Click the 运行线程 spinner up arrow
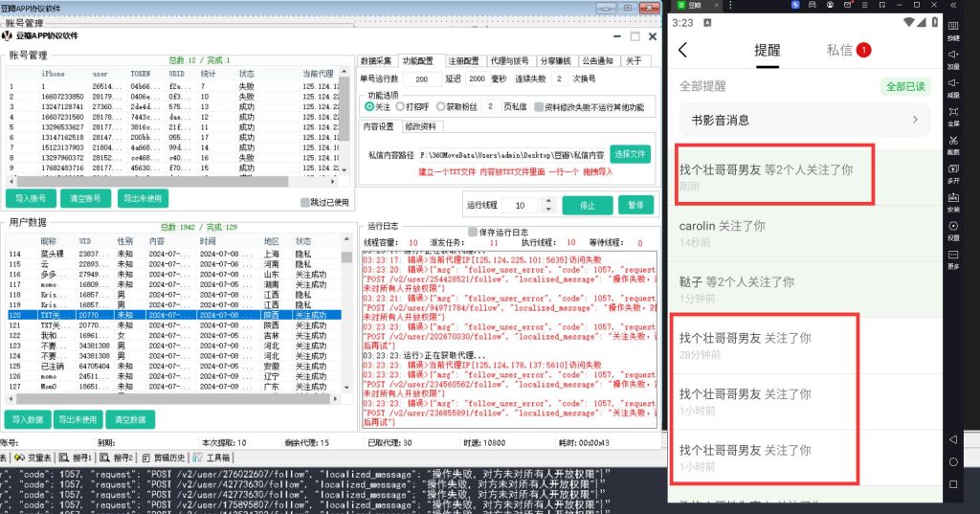980x514 pixels. [548, 201]
